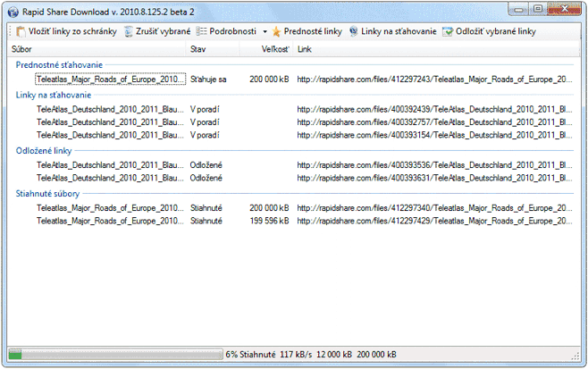The image size is (588, 369).
Task: Collapse the Stiahnuté súbory group header
Action: pyautogui.click(x=52, y=192)
